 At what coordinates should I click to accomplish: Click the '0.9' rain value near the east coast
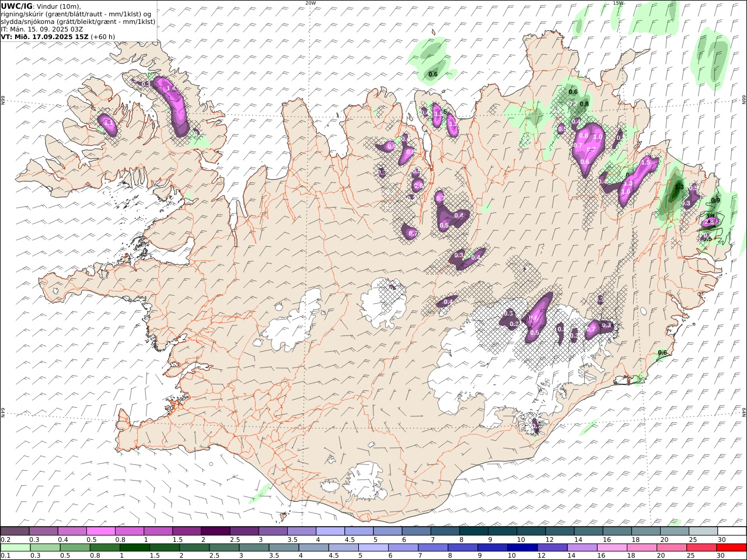click(x=716, y=201)
